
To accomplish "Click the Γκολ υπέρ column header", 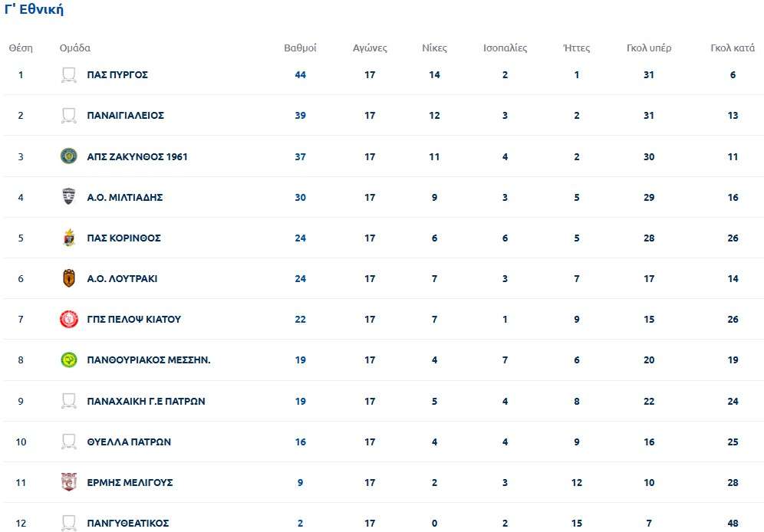I will coord(649,48).
